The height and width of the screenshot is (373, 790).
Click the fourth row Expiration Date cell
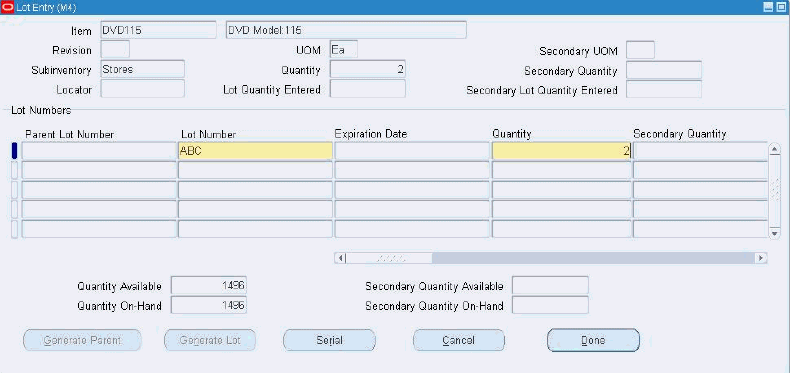click(412, 209)
